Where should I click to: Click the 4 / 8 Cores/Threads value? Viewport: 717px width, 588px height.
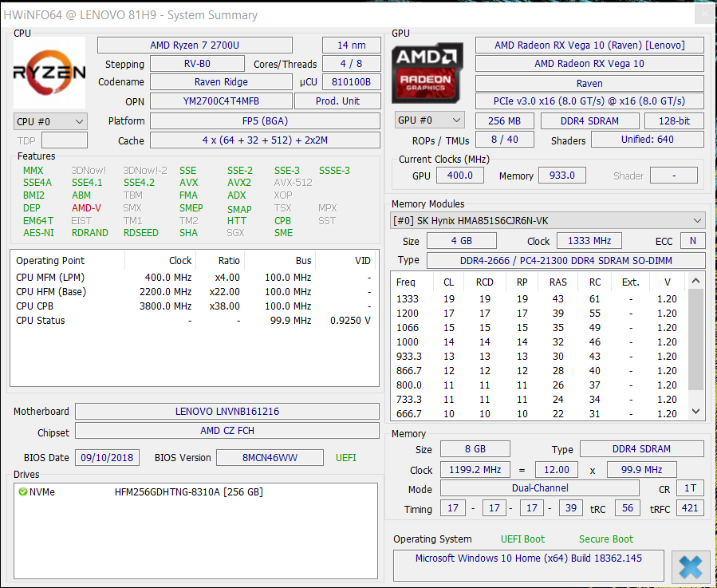[x=352, y=64]
